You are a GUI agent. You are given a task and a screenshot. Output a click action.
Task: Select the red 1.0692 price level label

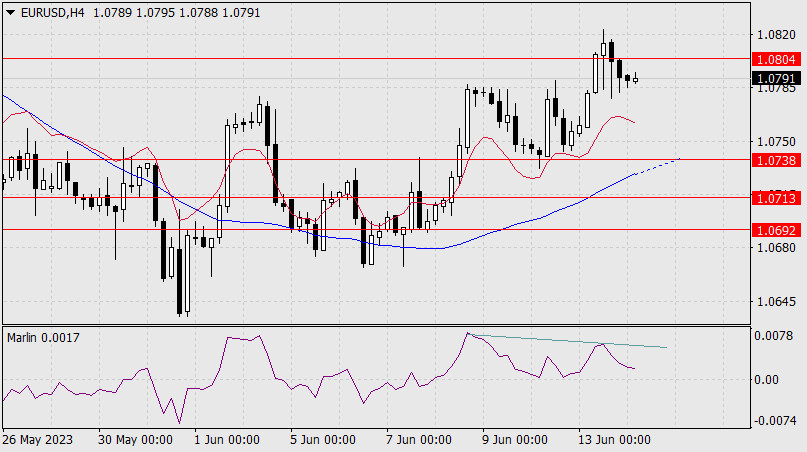pyautogui.click(x=777, y=230)
